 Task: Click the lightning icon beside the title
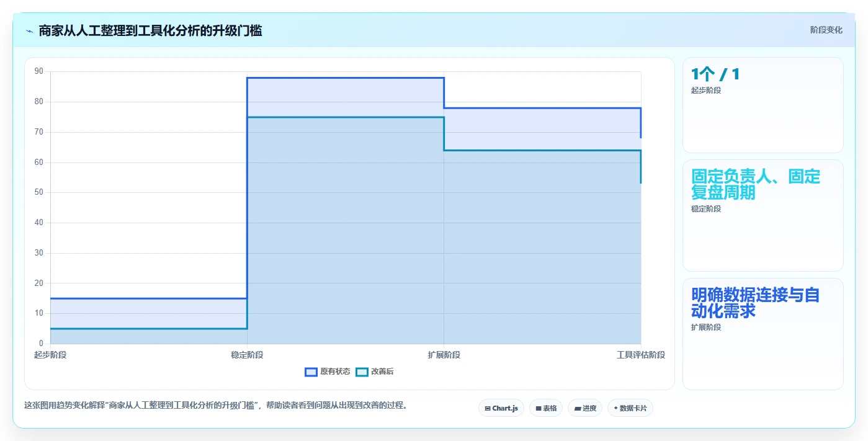[x=29, y=31]
